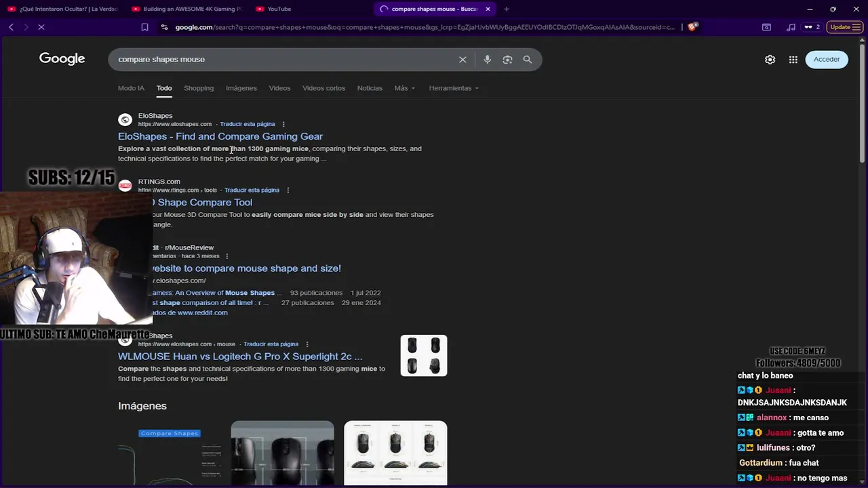Open EloShapes - Find and Compare Gaming Gear
The width and height of the screenshot is (868, 488).
(x=220, y=136)
